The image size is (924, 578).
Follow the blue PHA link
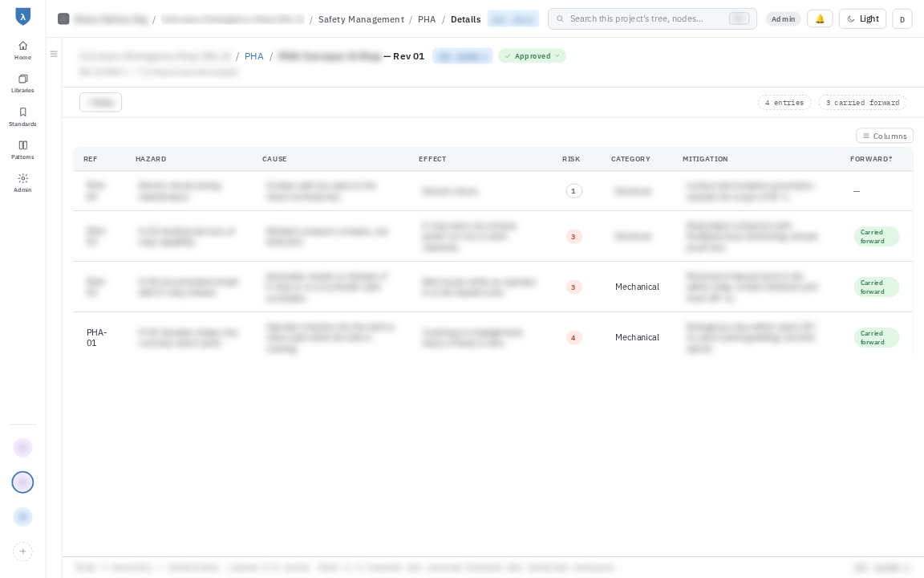tap(254, 56)
